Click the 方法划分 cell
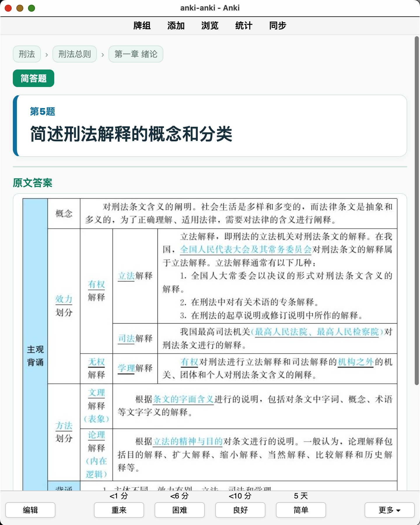 (64, 432)
